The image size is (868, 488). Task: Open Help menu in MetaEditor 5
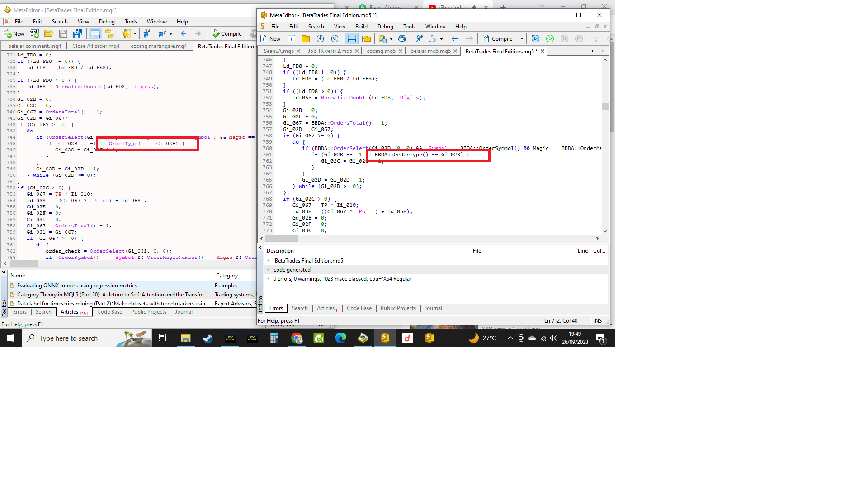click(x=461, y=27)
